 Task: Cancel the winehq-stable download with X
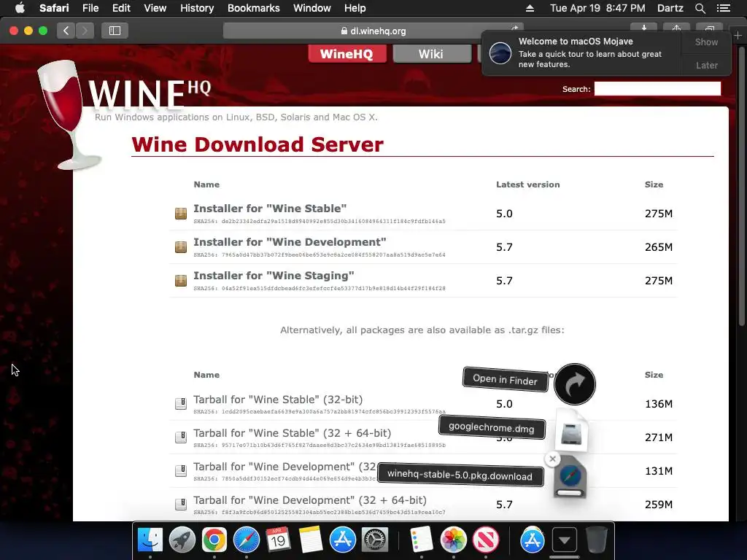point(552,459)
